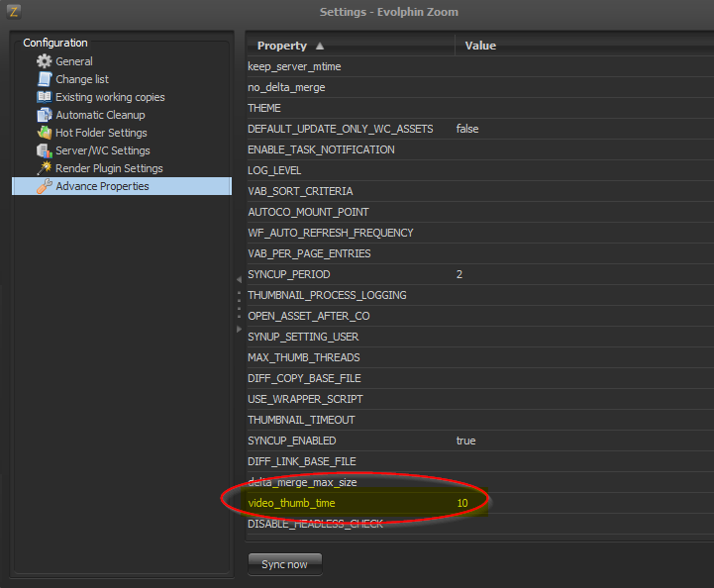Viewport: 714px width, 588px height.
Task: Click the Change list document icon
Action: coord(45,79)
